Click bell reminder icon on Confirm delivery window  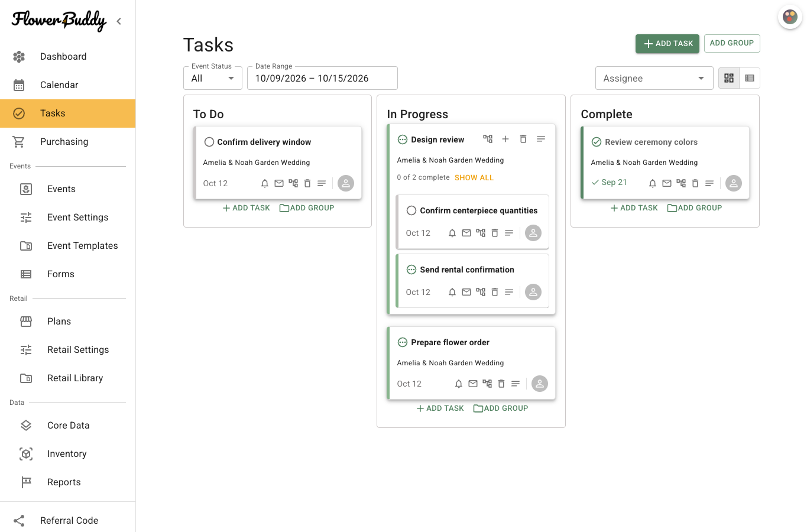pyautogui.click(x=265, y=183)
